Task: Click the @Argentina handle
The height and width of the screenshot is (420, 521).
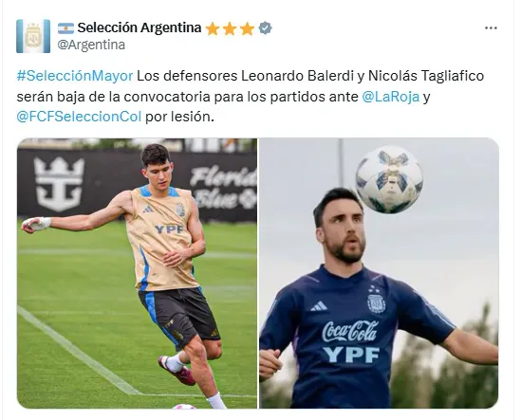Action: 91,45
